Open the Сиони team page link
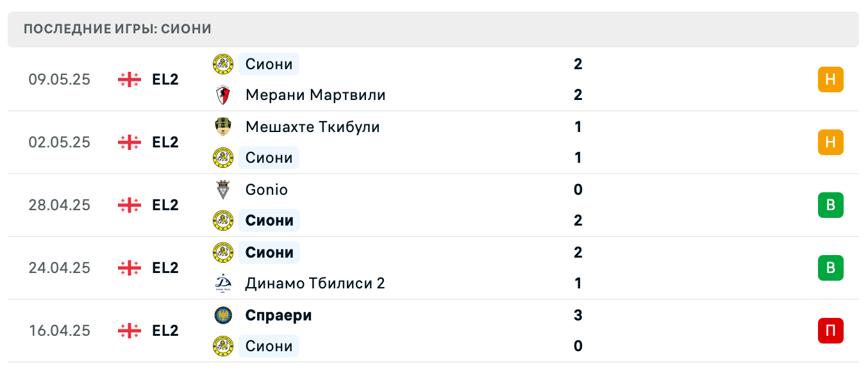Viewport: 868px width, 373px height. [268, 64]
